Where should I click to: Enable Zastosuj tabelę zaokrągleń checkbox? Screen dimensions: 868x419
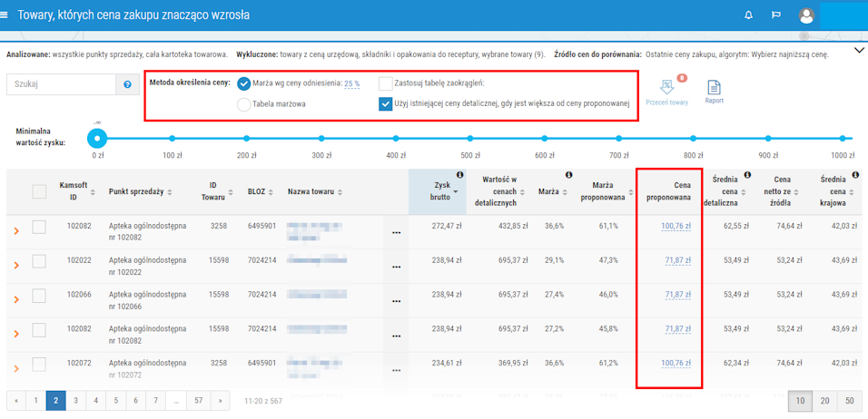click(386, 83)
